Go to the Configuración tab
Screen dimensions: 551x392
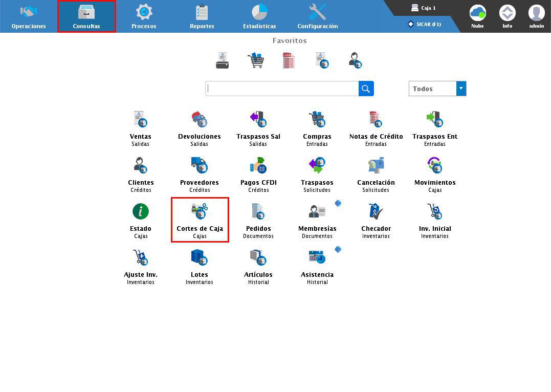(317, 16)
